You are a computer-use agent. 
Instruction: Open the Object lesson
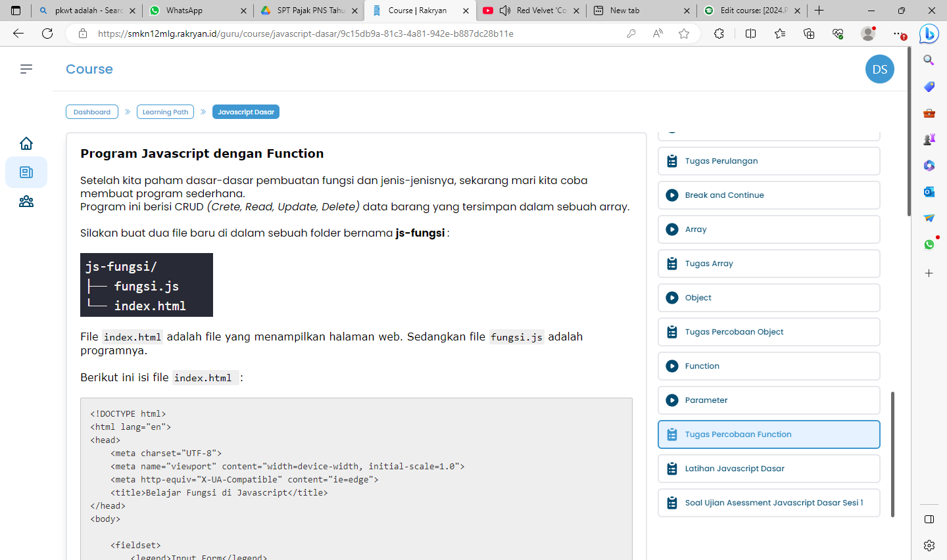769,298
